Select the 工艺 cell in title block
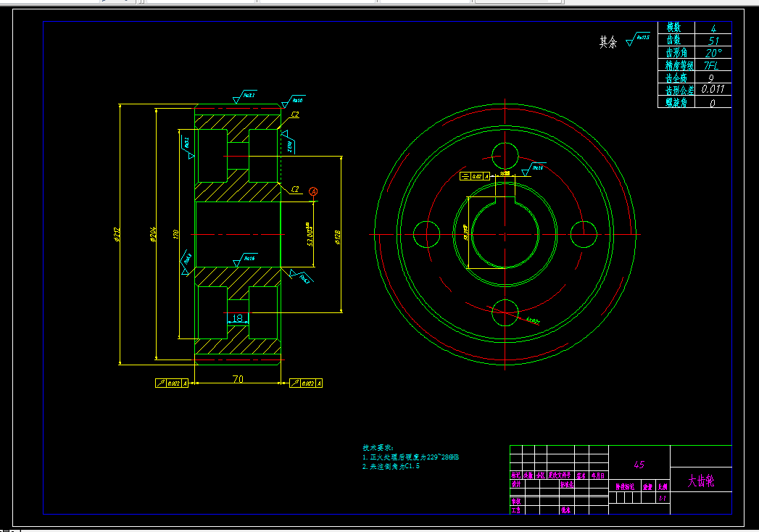The height and width of the screenshot is (532, 759). tap(516, 510)
